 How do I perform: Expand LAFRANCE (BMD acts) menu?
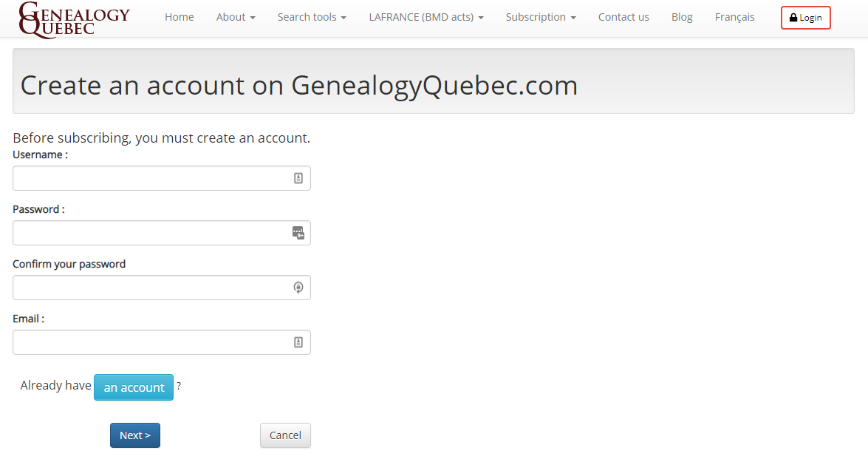click(x=426, y=17)
